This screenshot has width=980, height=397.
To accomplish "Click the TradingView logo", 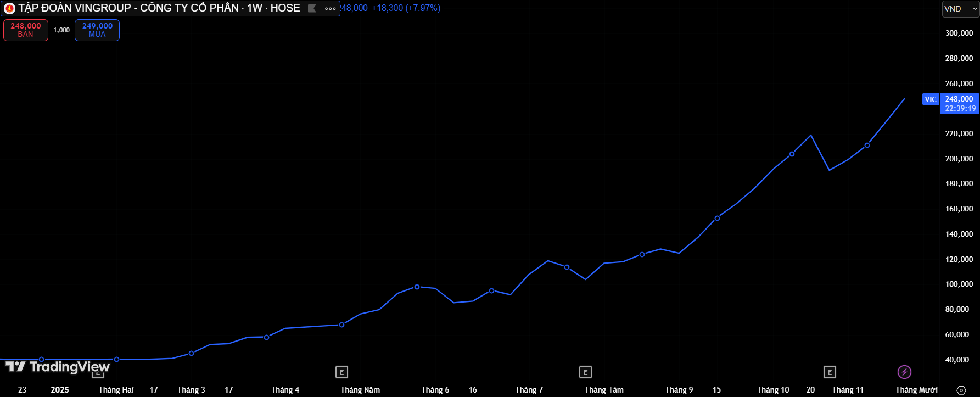I will [x=58, y=367].
